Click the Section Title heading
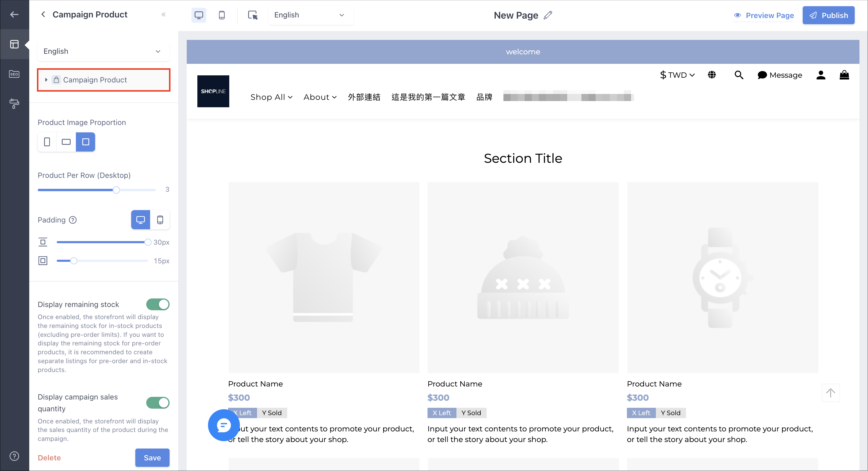868x471 pixels. tap(523, 158)
